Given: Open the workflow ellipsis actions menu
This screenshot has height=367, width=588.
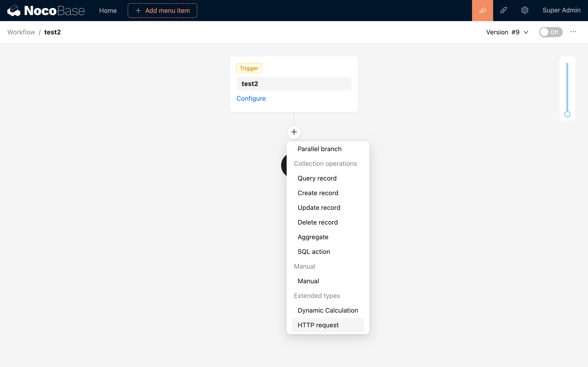Looking at the screenshot, I should [574, 32].
